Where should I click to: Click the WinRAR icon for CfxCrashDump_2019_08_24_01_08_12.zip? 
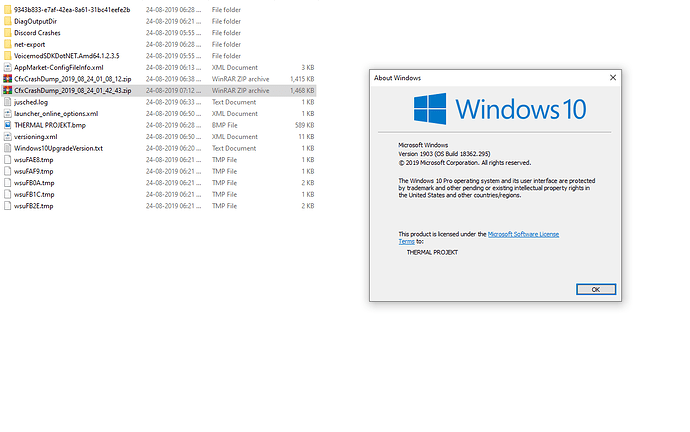coord(6,78)
